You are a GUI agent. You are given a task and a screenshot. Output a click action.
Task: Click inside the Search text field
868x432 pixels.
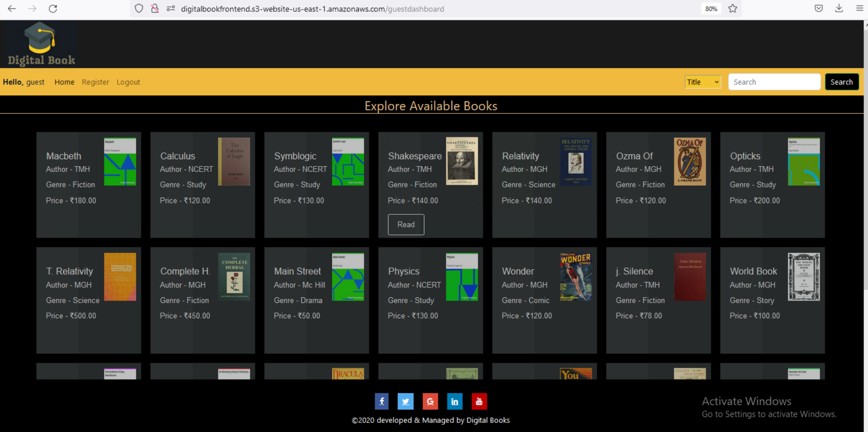[x=774, y=82]
